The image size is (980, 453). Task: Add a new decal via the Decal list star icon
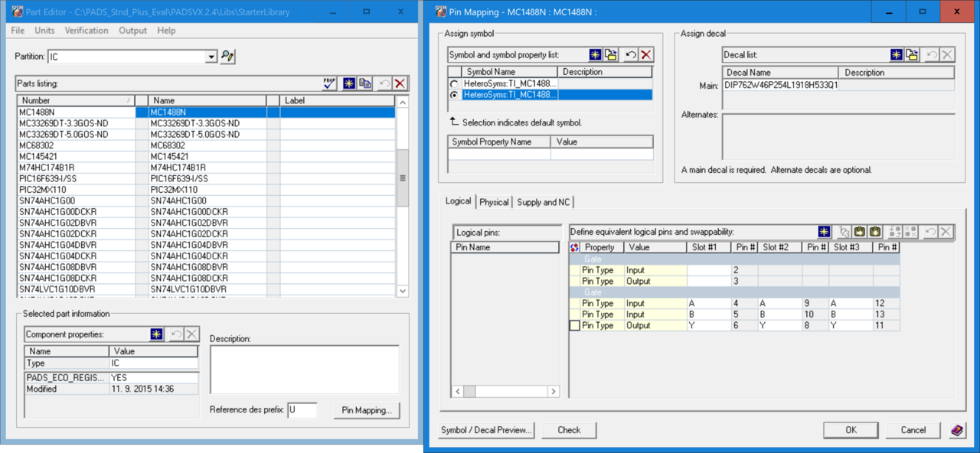897,54
